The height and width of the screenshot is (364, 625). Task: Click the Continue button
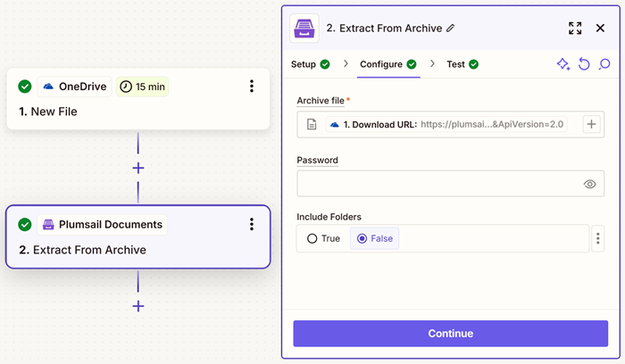[450, 334]
